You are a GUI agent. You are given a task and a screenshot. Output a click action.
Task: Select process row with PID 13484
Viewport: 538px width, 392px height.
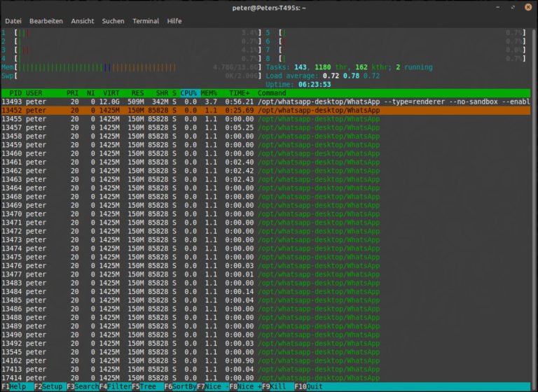point(265,291)
